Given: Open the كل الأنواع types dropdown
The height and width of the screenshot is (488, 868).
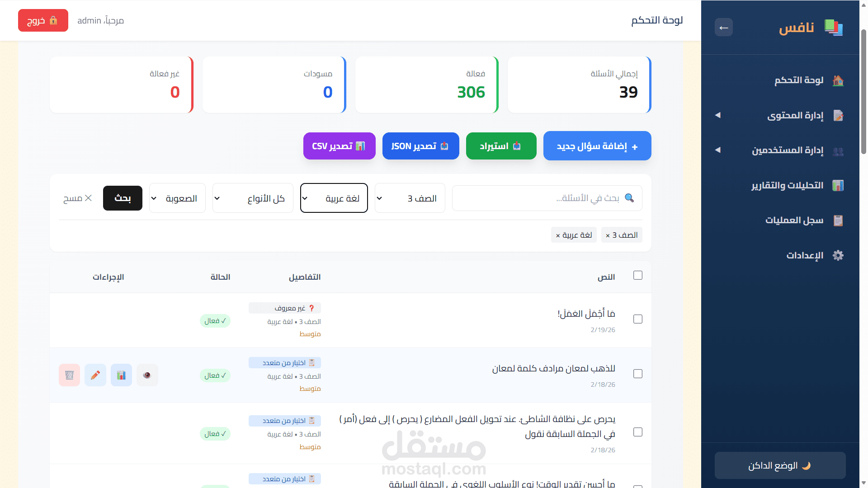Looking at the screenshot, I should (253, 198).
